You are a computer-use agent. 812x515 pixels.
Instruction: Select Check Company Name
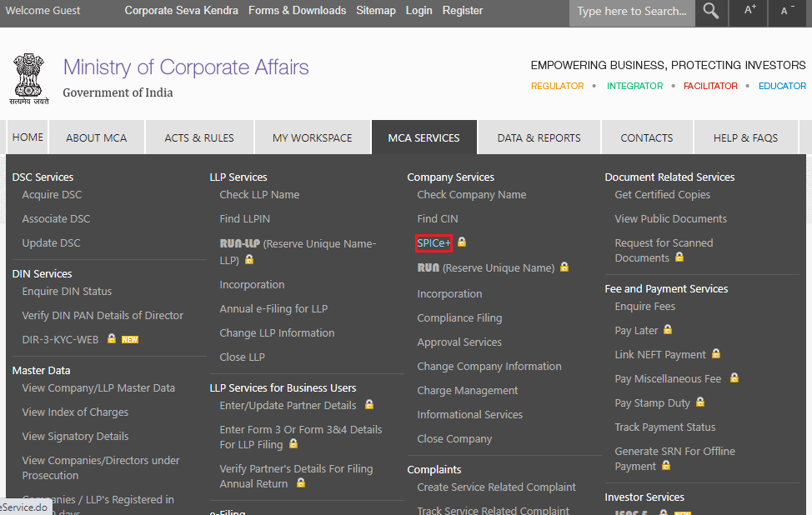click(472, 195)
